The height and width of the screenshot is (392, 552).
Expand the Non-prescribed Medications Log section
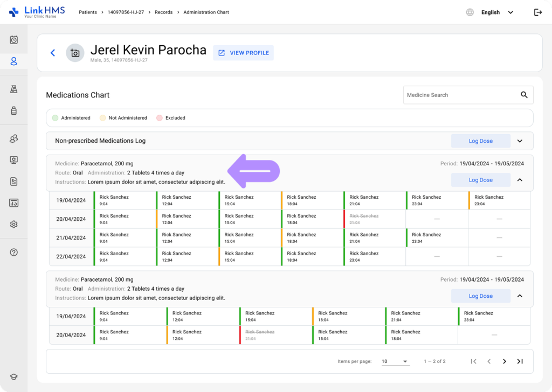520,141
